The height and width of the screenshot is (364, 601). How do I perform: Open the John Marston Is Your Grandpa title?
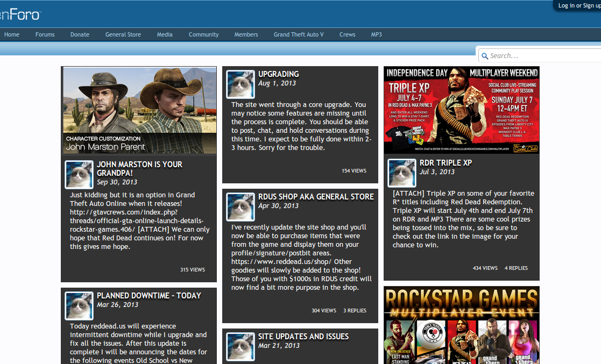pyautogui.click(x=139, y=169)
